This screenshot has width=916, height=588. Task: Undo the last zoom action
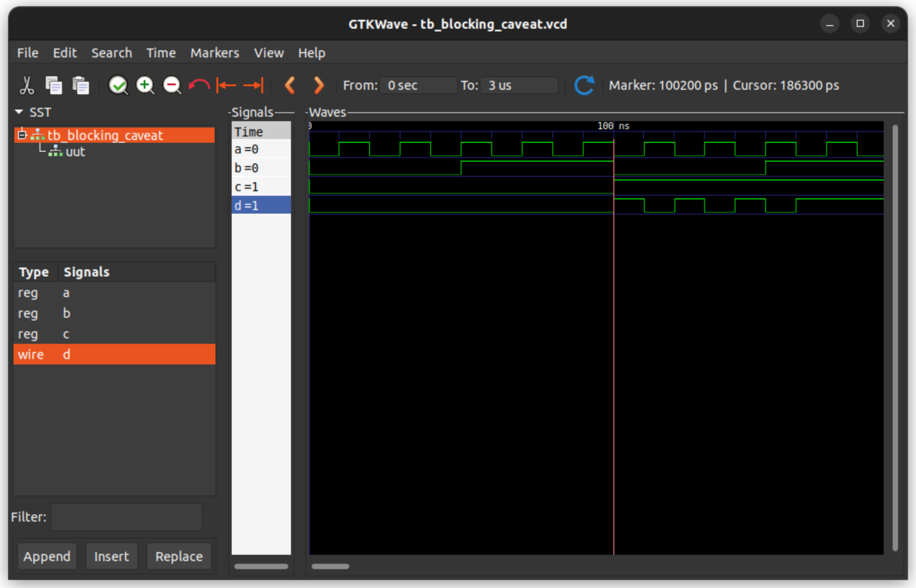pos(199,85)
